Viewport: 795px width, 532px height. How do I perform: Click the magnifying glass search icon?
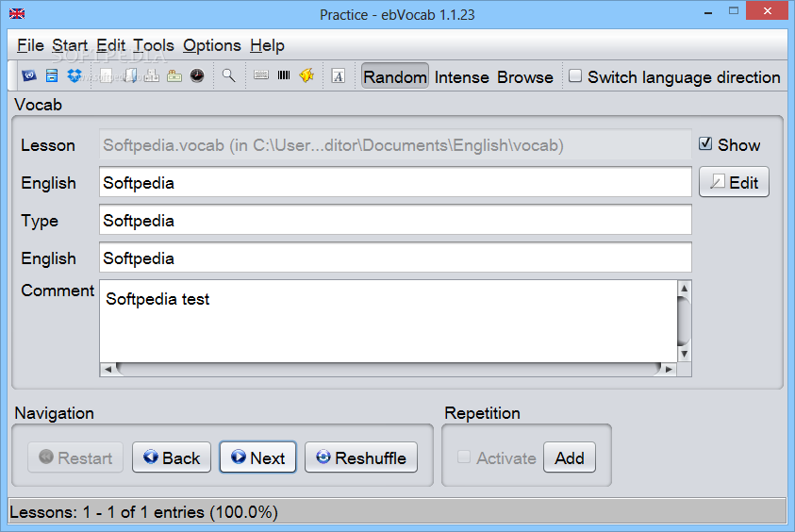(228, 76)
